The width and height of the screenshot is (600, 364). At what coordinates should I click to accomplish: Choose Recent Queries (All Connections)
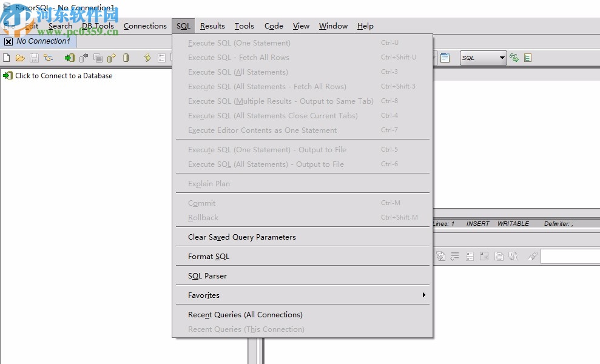coord(302,315)
